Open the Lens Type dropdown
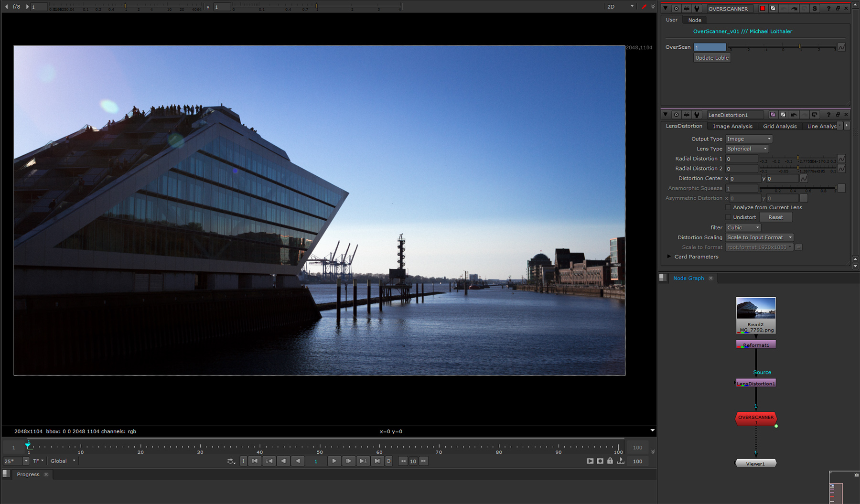 point(747,149)
